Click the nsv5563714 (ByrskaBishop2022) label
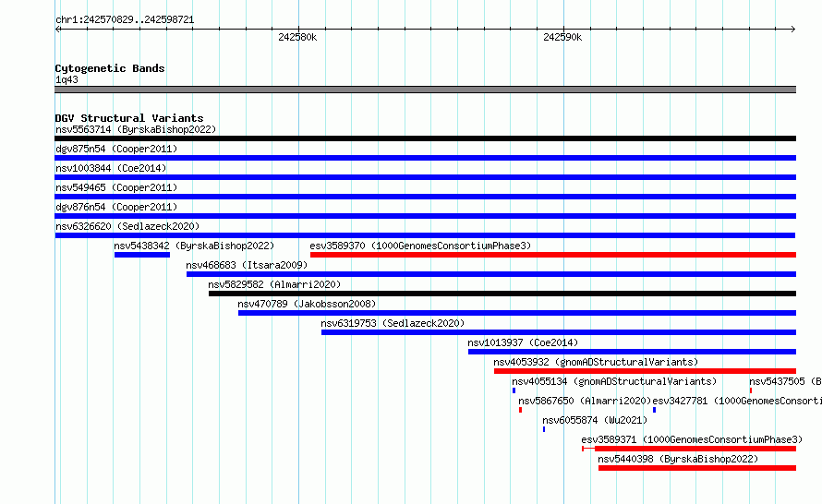The height and width of the screenshot is (504, 822). coord(136,129)
